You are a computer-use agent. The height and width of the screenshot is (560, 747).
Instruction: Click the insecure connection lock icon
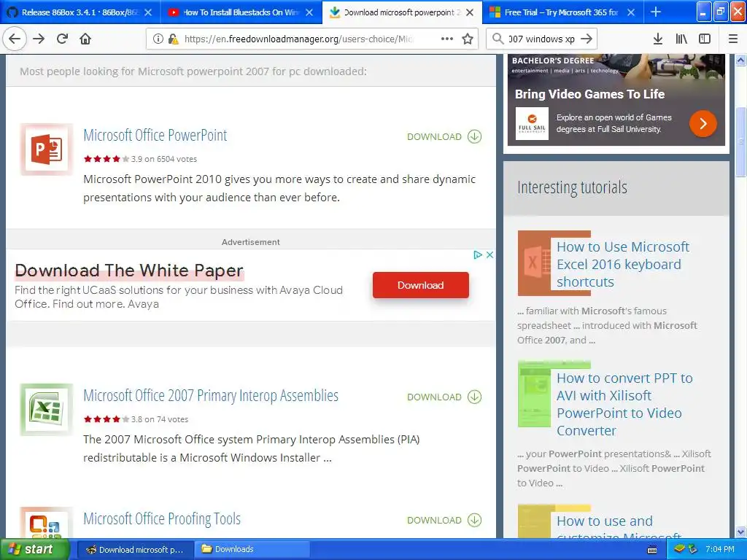tap(174, 39)
